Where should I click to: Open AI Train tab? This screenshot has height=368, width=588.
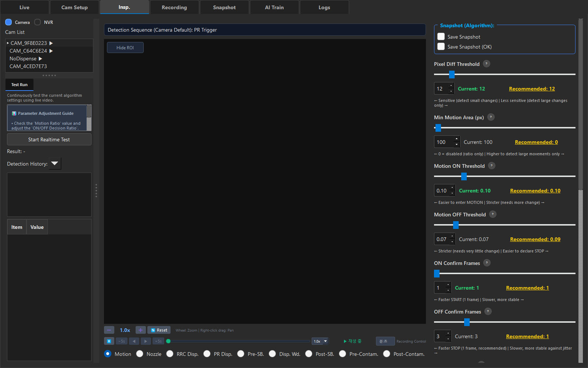(x=275, y=7)
